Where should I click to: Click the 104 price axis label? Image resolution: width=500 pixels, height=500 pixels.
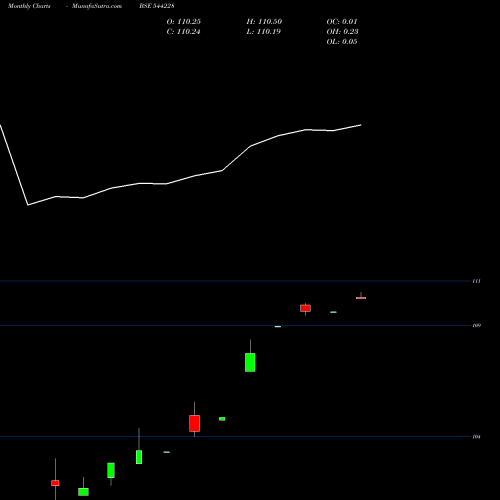(x=477, y=437)
